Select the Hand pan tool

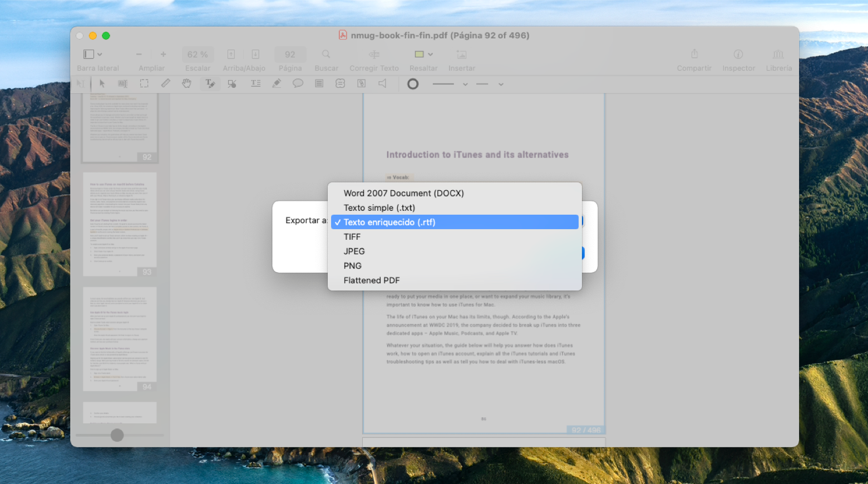coord(187,83)
